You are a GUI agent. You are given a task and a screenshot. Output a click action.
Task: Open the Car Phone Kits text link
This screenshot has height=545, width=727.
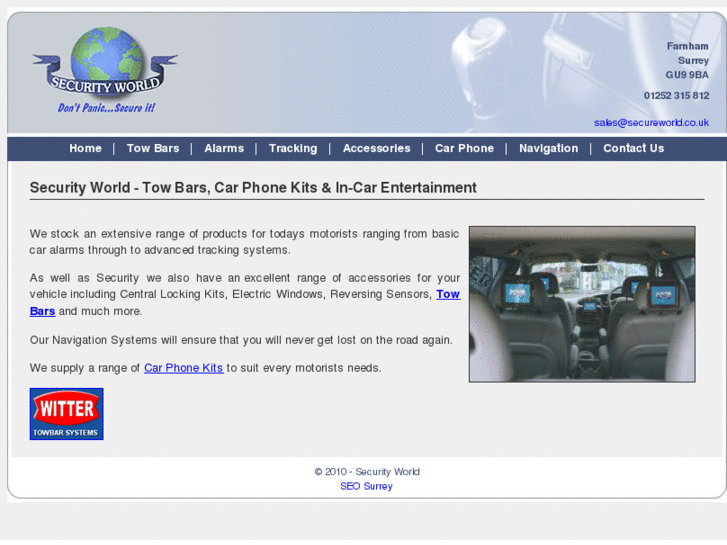click(184, 368)
